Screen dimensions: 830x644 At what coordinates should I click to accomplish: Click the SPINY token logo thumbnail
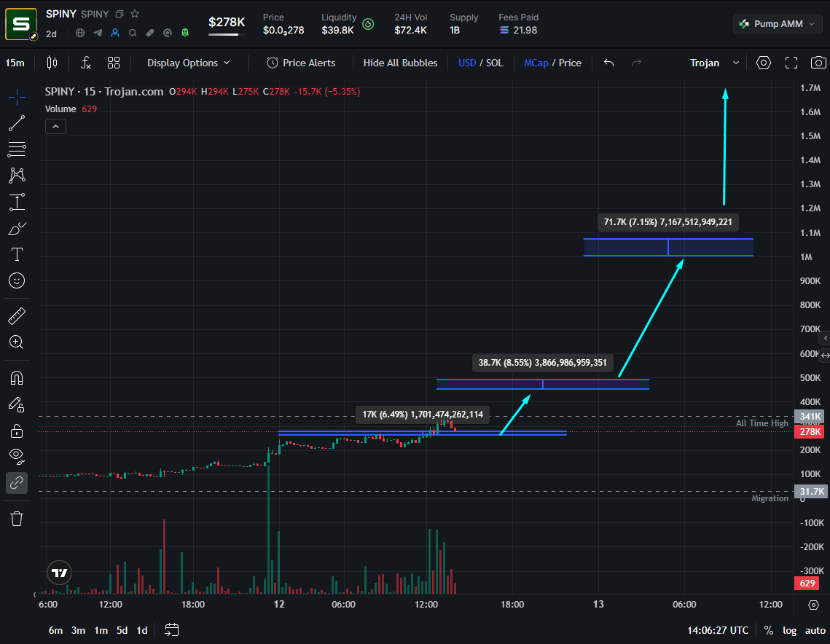click(21, 24)
